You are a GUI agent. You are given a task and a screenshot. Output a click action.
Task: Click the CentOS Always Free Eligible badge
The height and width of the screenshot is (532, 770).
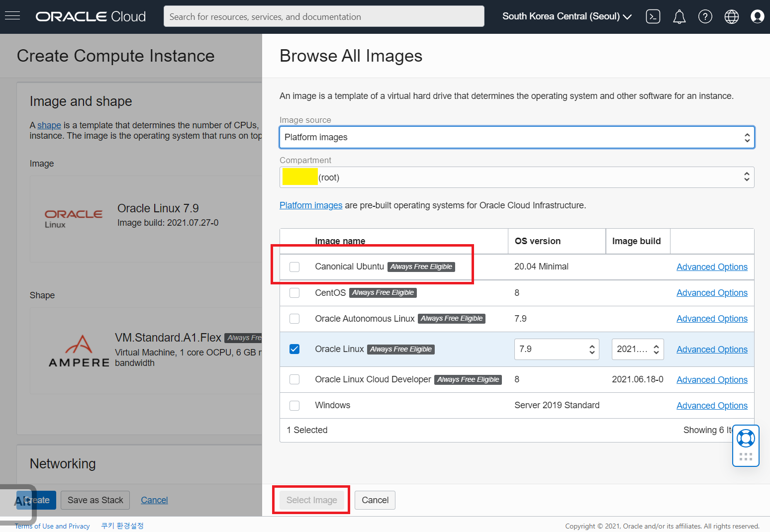383,292
